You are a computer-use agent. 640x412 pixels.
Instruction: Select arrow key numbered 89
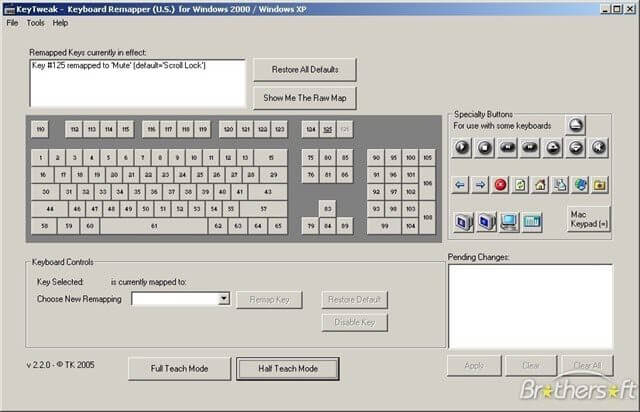[345, 226]
